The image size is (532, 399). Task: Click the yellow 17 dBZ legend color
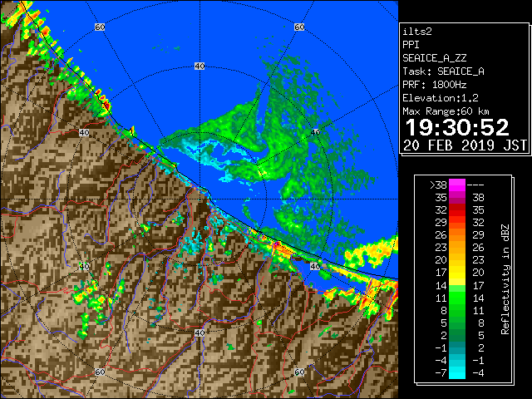point(457,273)
